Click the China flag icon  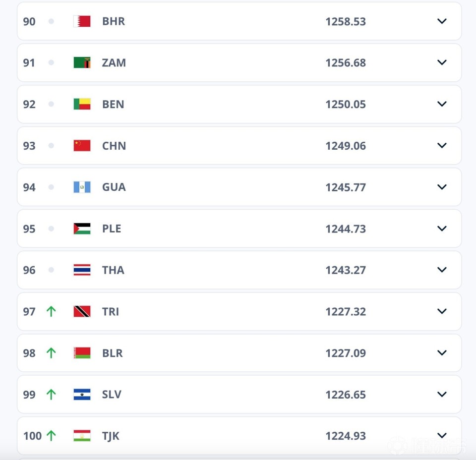[x=82, y=145]
